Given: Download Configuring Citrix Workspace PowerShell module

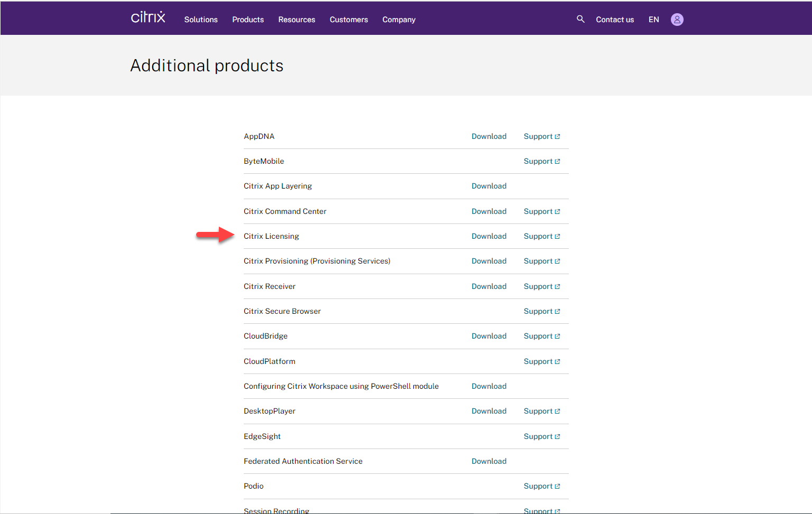Looking at the screenshot, I should pyautogui.click(x=489, y=386).
